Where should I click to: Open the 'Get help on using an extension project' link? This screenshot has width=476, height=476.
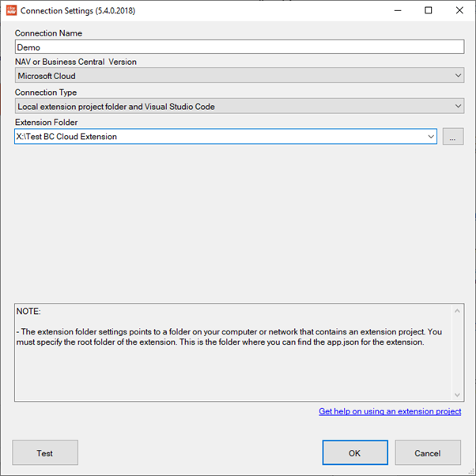pyautogui.click(x=390, y=411)
